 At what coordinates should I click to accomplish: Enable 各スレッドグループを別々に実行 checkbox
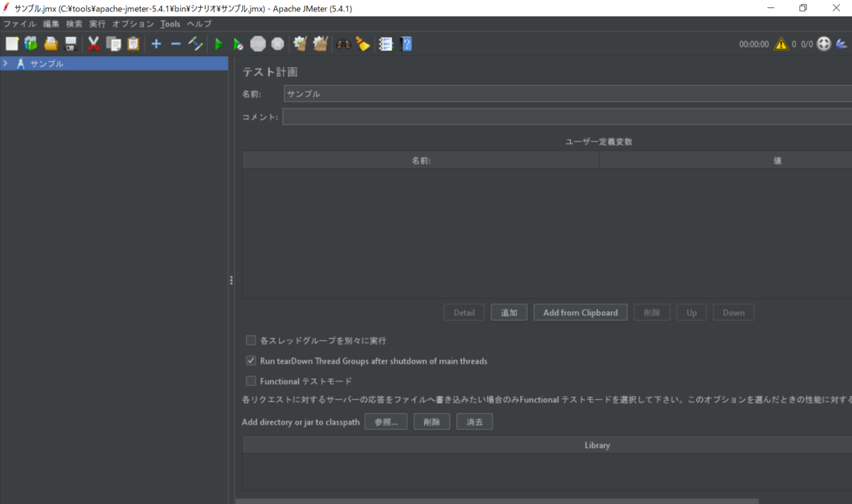(x=251, y=340)
